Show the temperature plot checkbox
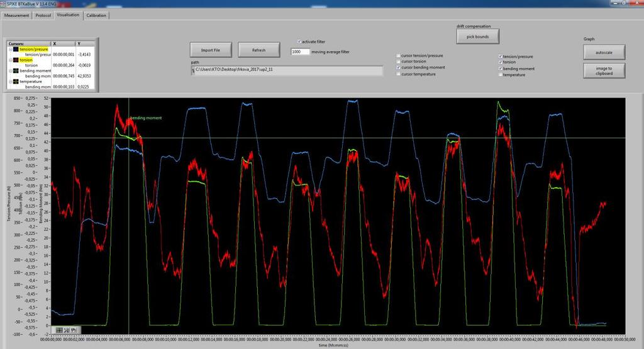The image size is (644, 349). pos(500,75)
